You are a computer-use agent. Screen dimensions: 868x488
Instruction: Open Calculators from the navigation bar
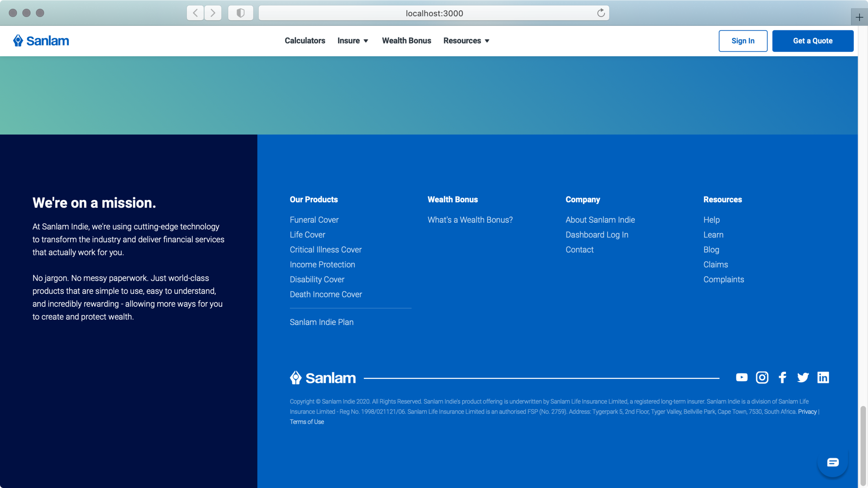click(x=305, y=40)
